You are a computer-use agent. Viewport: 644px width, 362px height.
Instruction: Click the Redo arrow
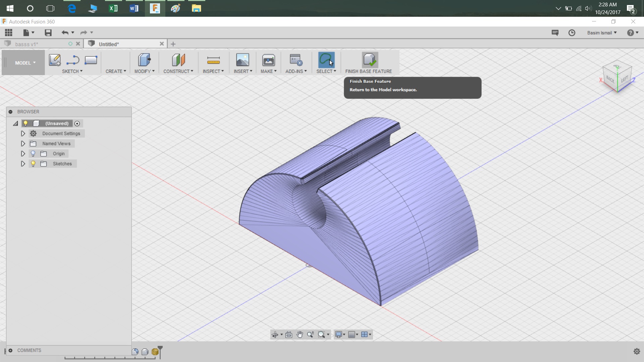pos(84,33)
